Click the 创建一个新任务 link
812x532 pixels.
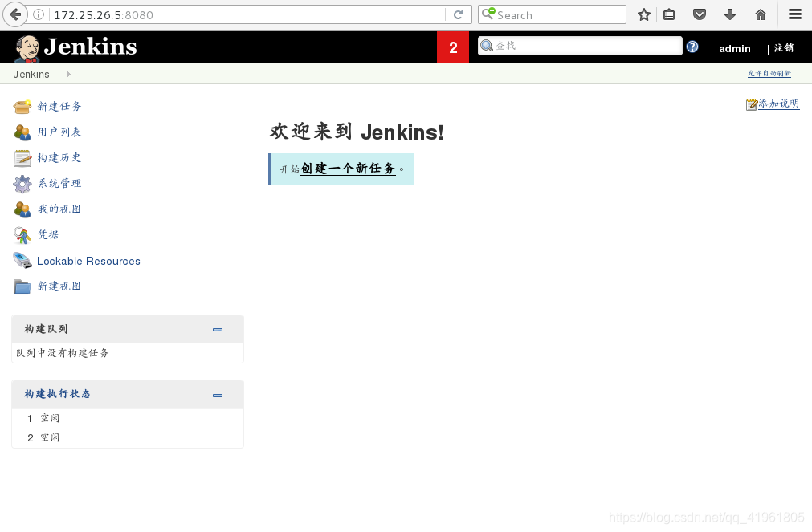(348, 169)
